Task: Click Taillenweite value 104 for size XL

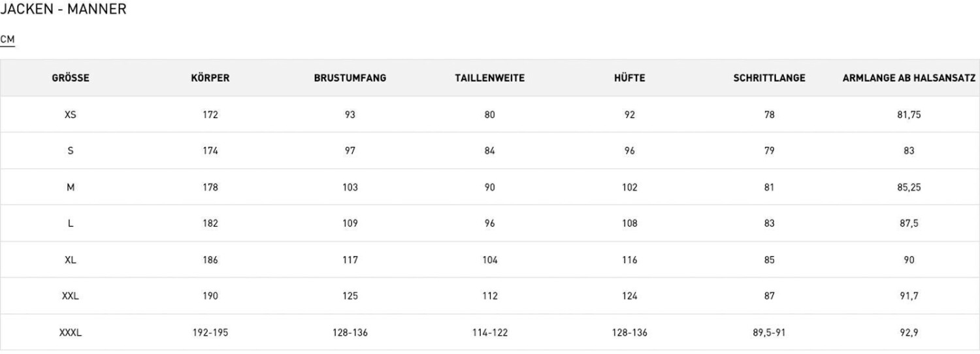Action: [490, 260]
